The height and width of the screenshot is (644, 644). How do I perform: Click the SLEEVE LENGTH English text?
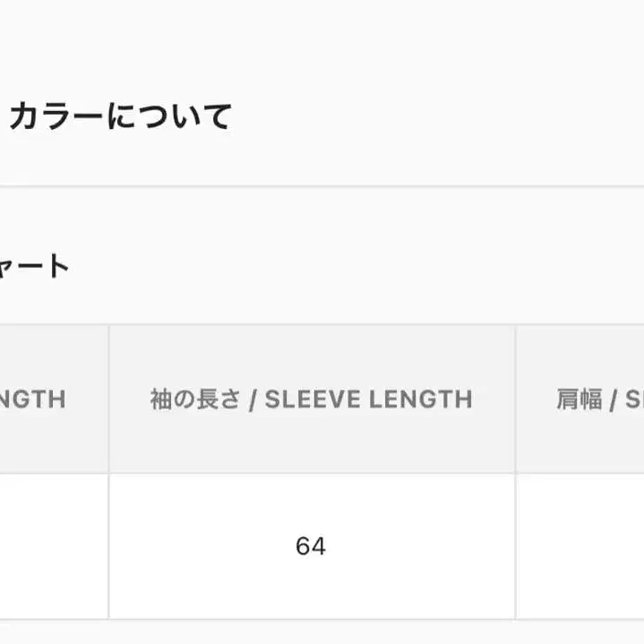click(x=368, y=399)
